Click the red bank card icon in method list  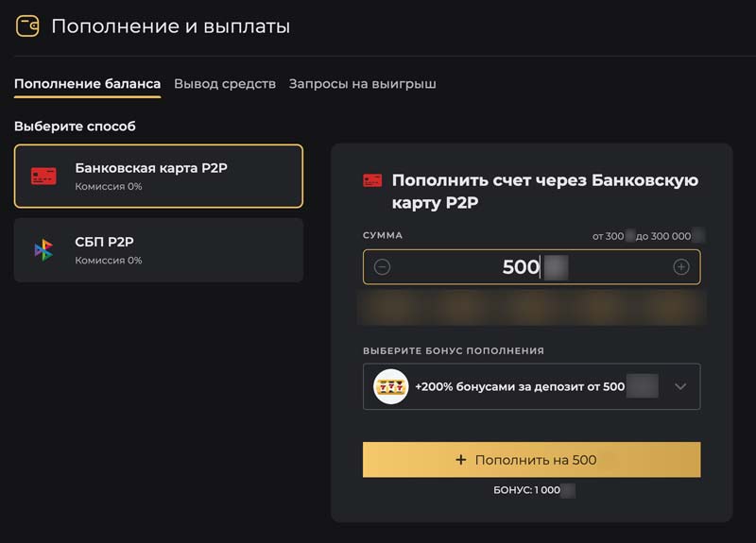click(x=43, y=176)
